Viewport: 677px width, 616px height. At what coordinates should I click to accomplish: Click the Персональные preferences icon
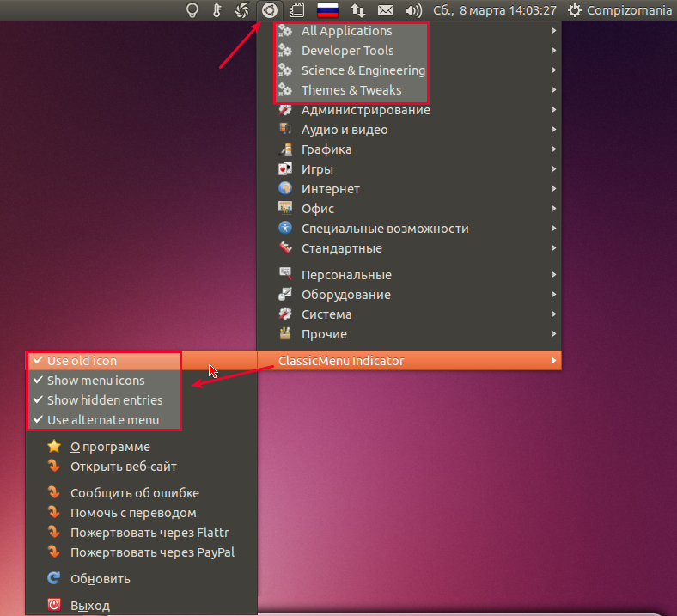[285, 274]
